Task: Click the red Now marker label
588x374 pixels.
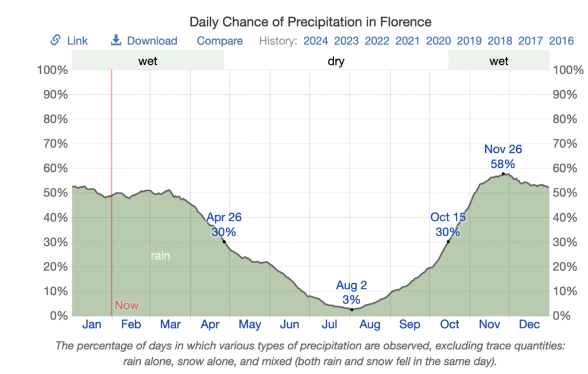Action: (x=127, y=306)
